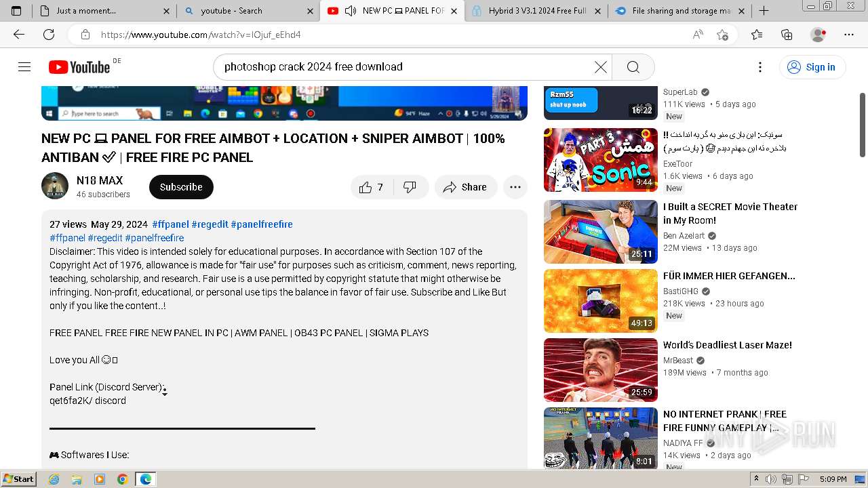The height and width of the screenshot is (488, 868).
Task: Open 'FÜR IMMER HIER GEFANGEN' video title
Action: coord(729,276)
